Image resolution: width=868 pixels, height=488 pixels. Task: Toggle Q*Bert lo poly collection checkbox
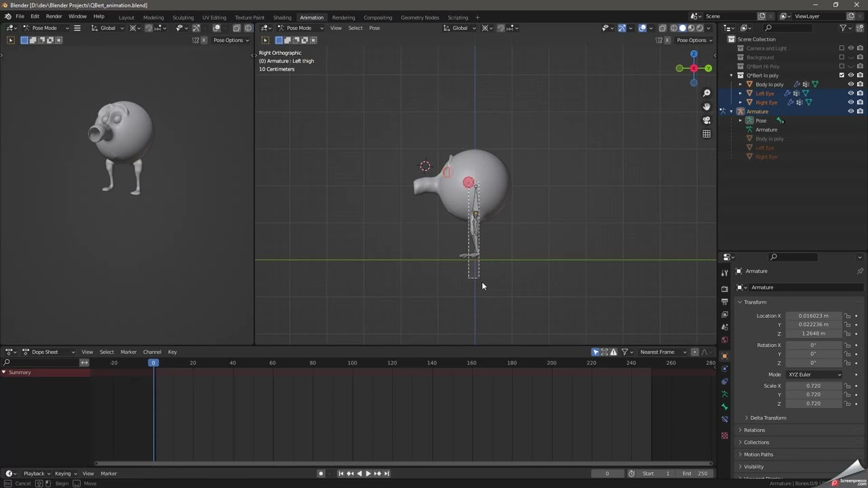coord(842,75)
